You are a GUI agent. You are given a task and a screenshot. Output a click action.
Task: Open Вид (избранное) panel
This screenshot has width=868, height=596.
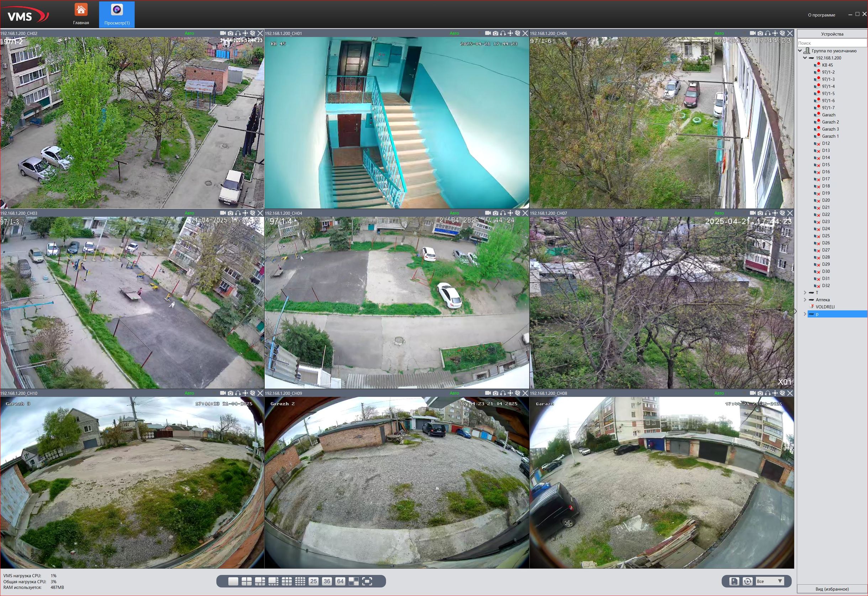click(832, 589)
